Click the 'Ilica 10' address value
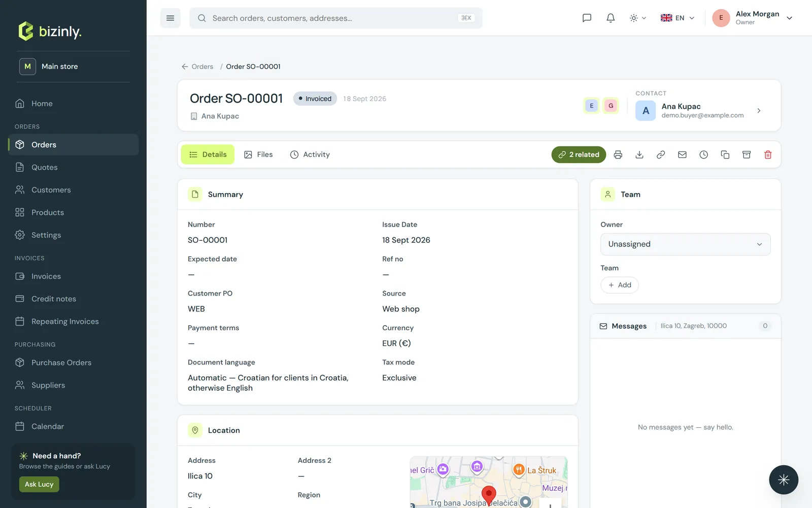The height and width of the screenshot is (508, 812). (200, 476)
